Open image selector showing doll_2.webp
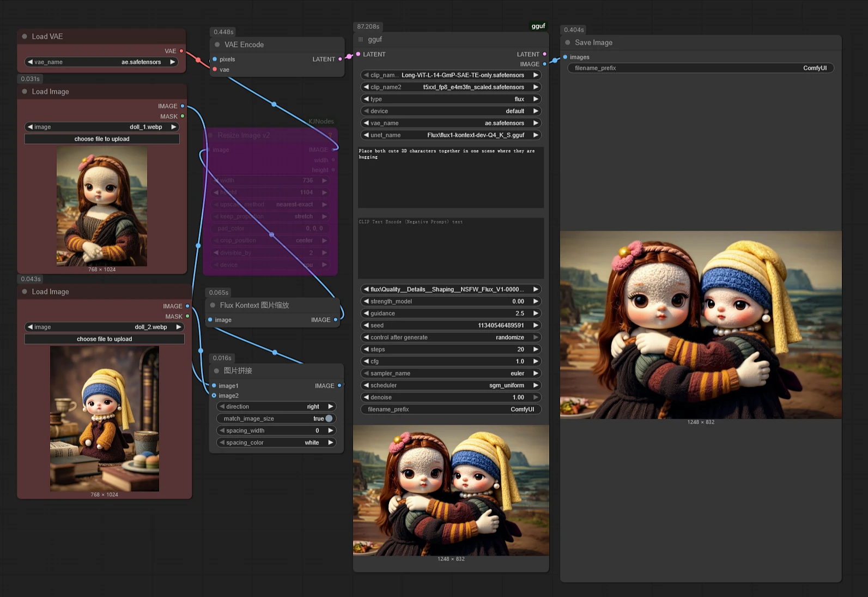This screenshot has height=597, width=868. click(x=104, y=327)
